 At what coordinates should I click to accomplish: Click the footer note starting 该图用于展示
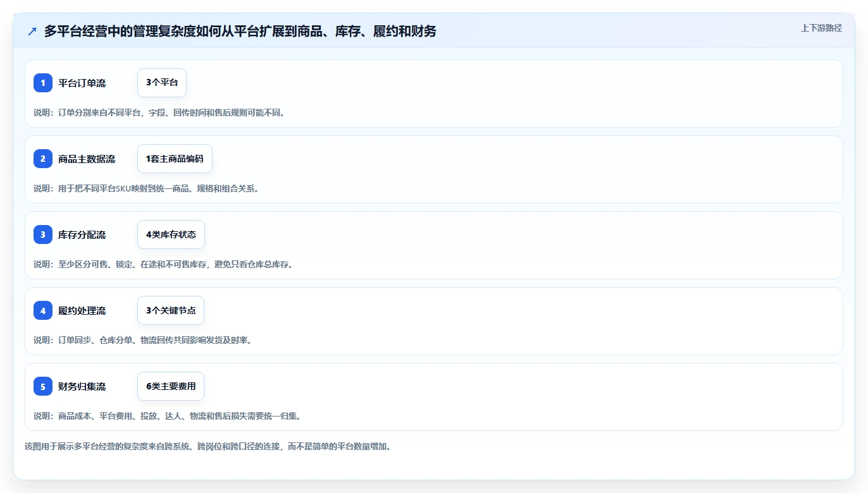tap(208, 446)
